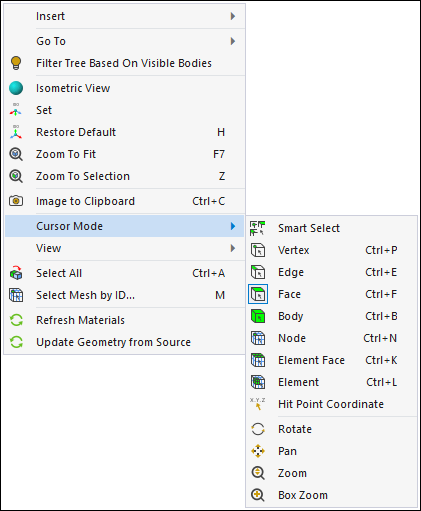Open the Insert menu entry

point(125,16)
